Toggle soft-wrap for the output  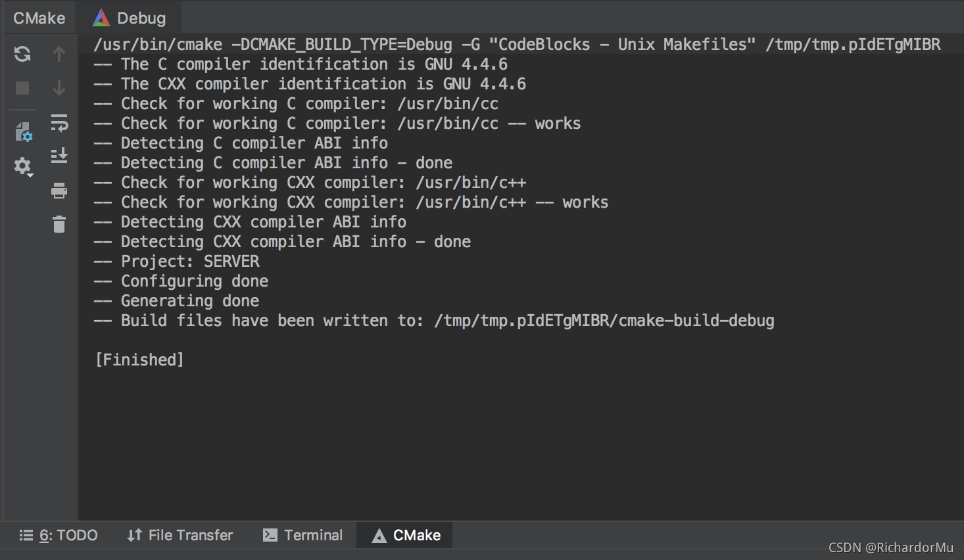[x=59, y=122]
